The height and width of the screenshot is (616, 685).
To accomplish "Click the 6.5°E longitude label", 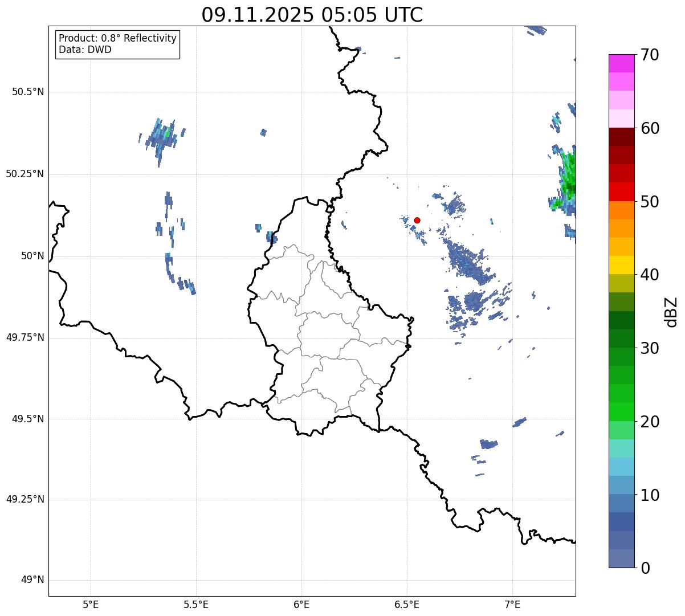I will [407, 604].
